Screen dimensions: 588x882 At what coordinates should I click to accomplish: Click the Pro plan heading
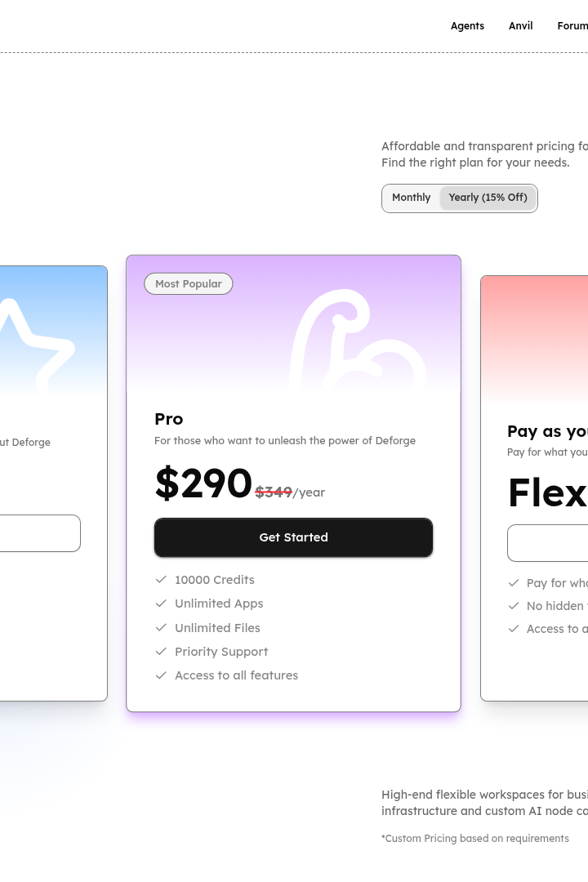click(169, 419)
